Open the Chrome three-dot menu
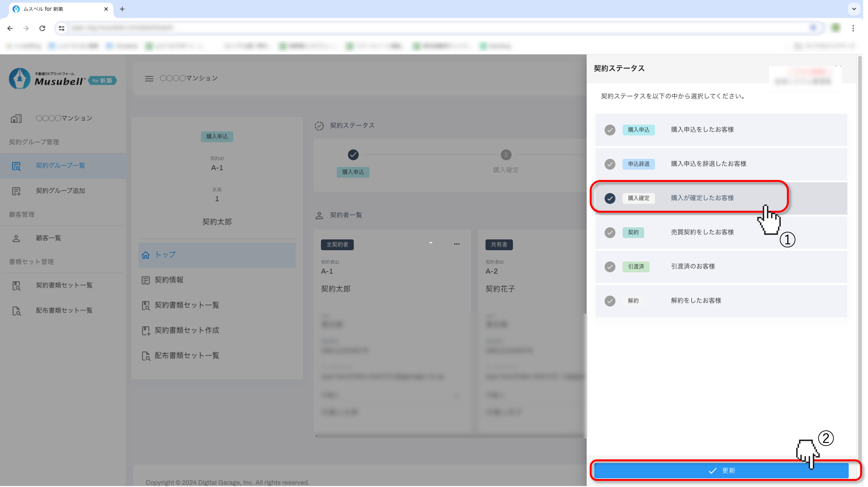The image size is (868, 487). (853, 28)
